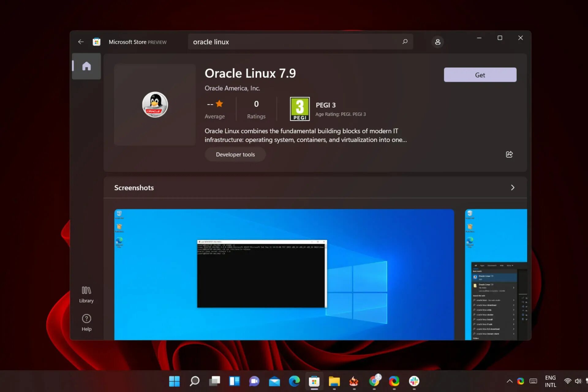Click the back arrow in Store header
Image resolution: width=588 pixels, height=392 pixels.
(81, 42)
